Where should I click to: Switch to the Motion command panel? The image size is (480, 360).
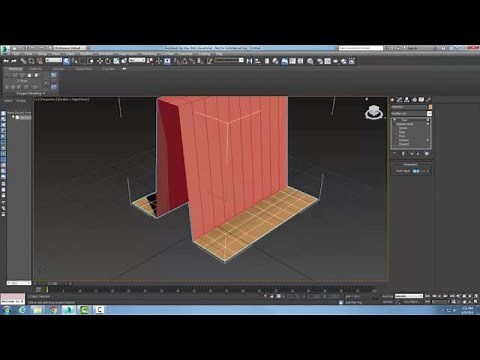tap(414, 100)
